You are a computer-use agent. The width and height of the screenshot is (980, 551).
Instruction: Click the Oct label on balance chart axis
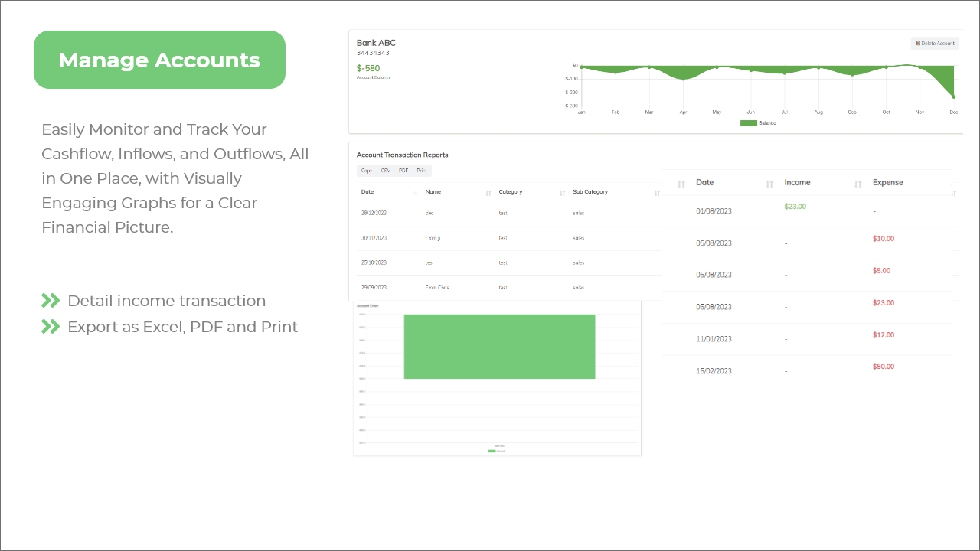pyautogui.click(x=886, y=112)
